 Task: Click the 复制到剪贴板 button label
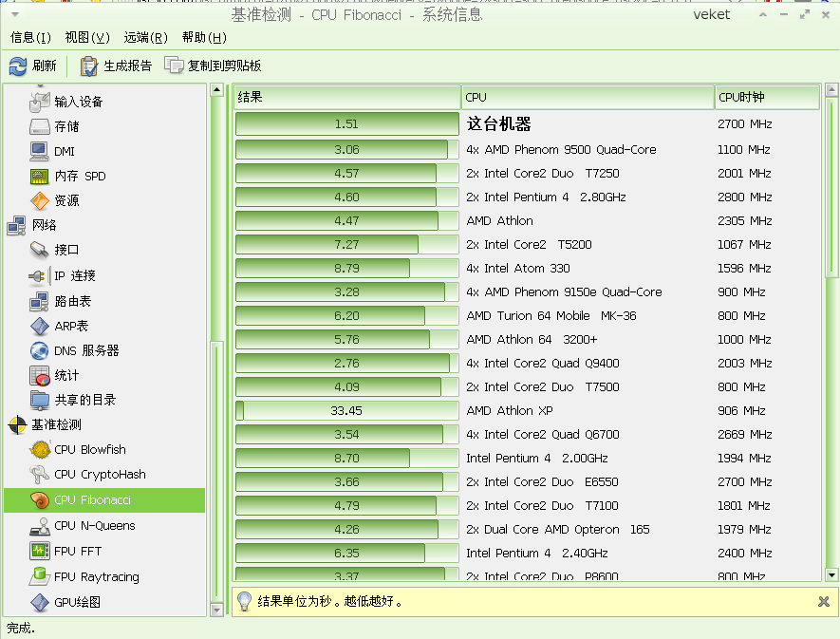(x=224, y=66)
